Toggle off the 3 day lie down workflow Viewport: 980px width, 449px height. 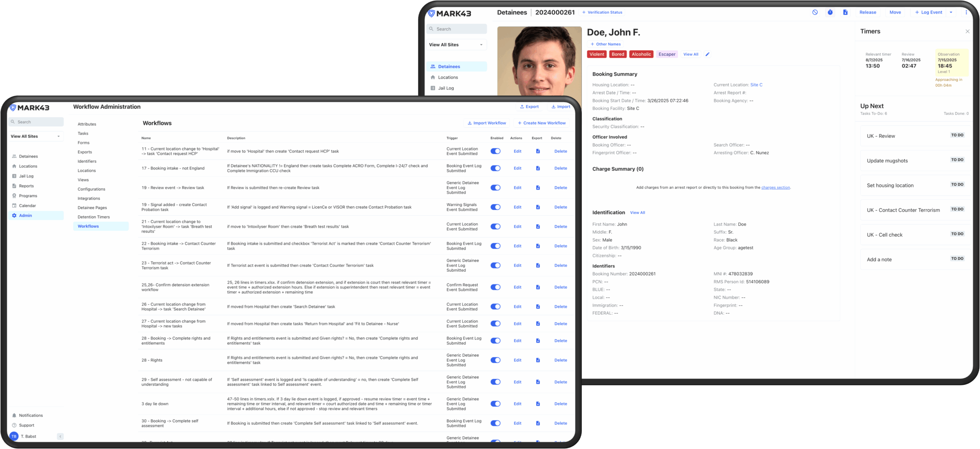pos(495,404)
